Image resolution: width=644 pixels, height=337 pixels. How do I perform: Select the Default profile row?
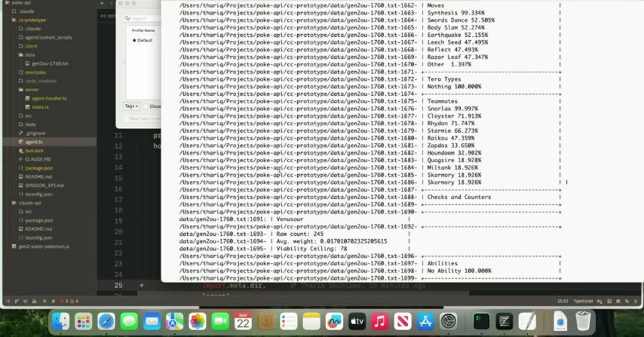142,41
